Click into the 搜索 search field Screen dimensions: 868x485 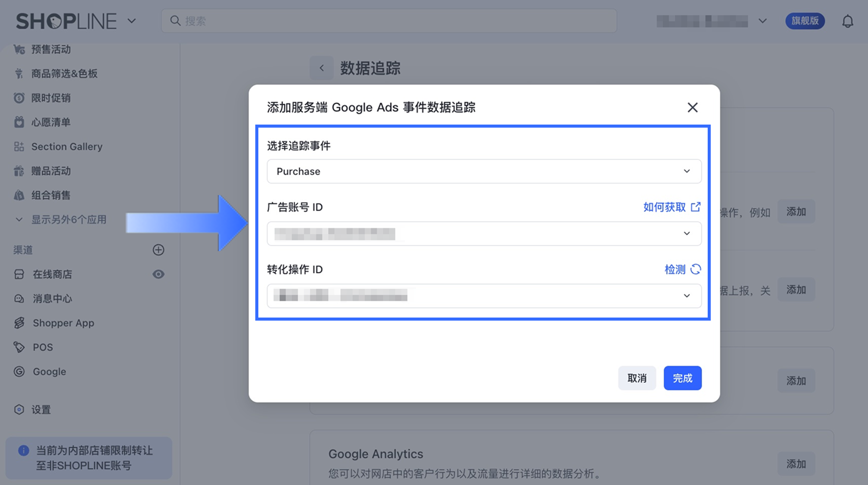[x=389, y=21]
